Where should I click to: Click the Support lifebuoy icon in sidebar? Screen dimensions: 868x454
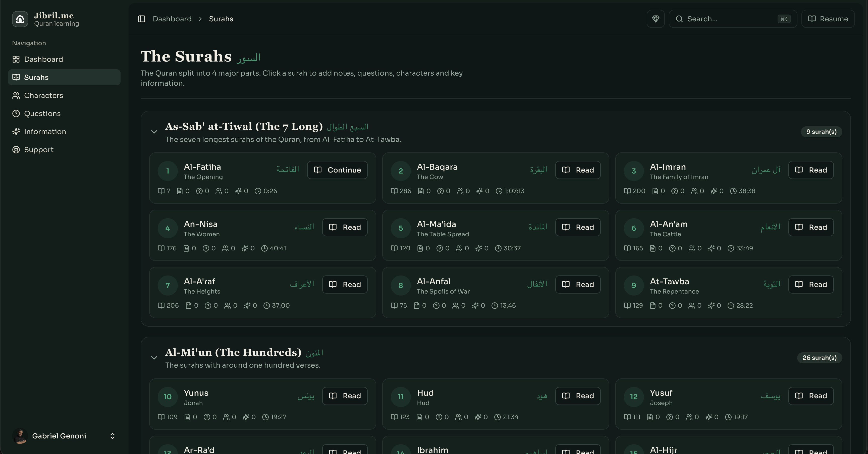[x=16, y=150]
